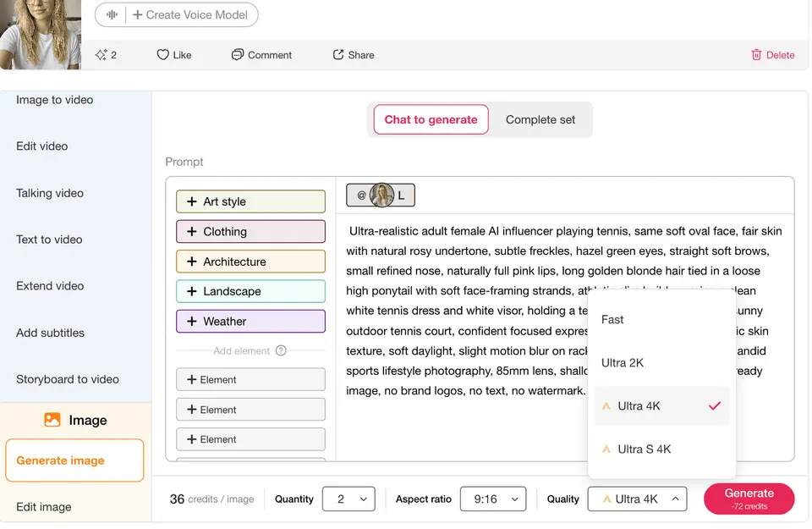The height and width of the screenshot is (529, 812).
Task: Open Image to video in sidebar
Action: (54, 100)
